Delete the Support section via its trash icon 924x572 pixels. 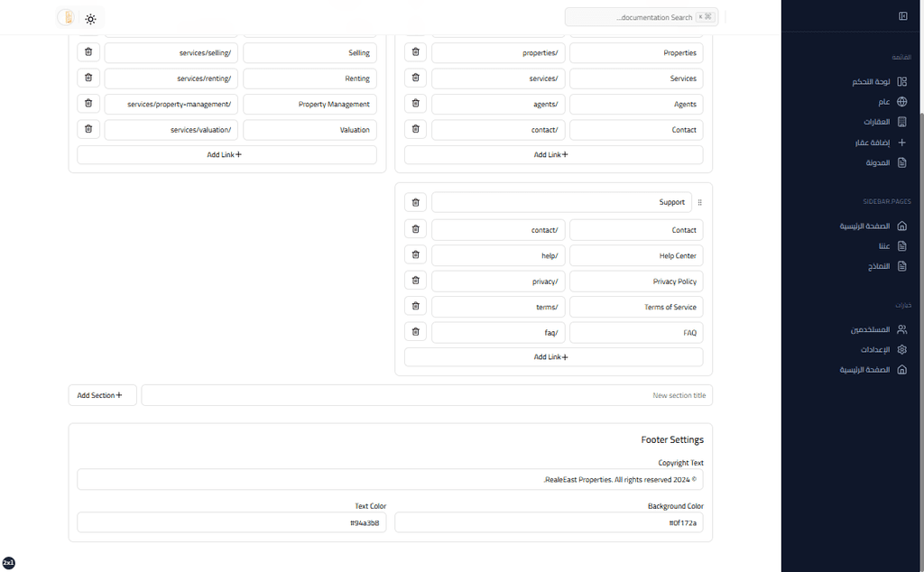pyautogui.click(x=415, y=202)
